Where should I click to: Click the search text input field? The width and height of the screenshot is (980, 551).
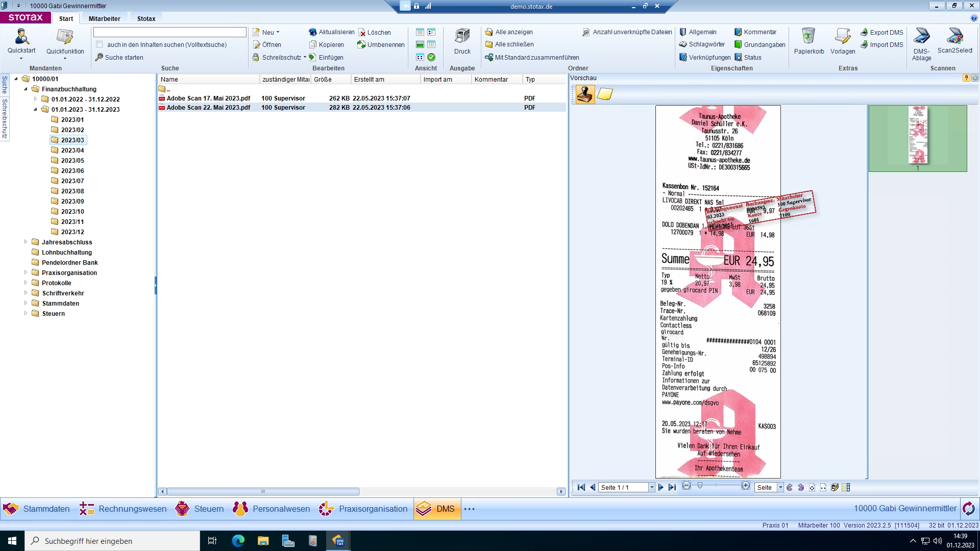(170, 32)
